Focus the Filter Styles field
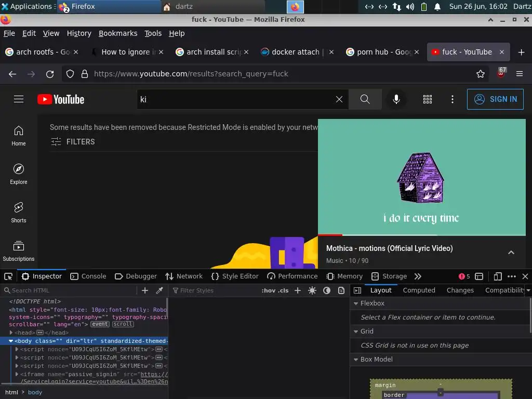532x399 pixels. (x=216, y=290)
